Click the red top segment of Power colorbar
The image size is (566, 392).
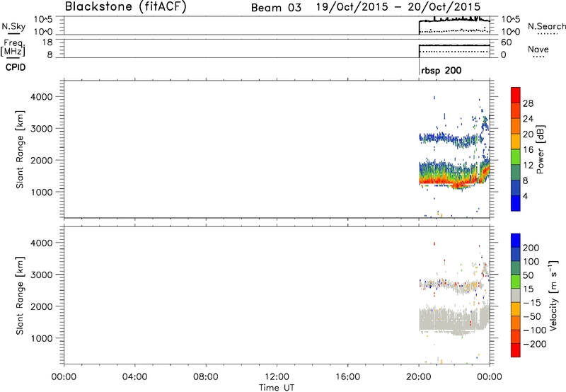(x=516, y=95)
